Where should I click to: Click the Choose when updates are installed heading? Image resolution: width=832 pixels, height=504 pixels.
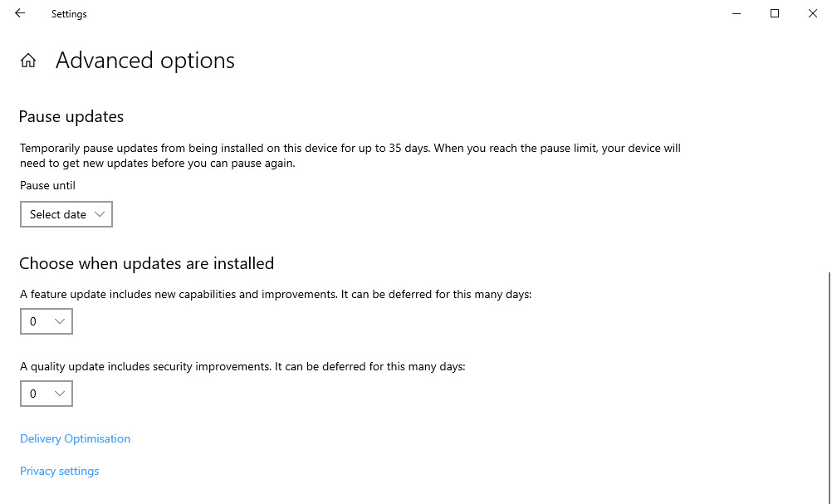[x=146, y=263]
